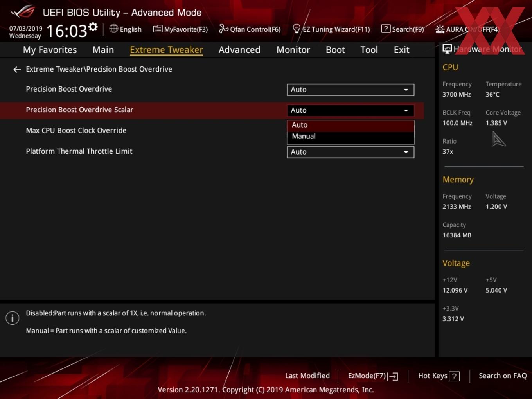Click Last Modified in the footer
This screenshot has width=532, height=399.
pyautogui.click(x=307, y=376)
